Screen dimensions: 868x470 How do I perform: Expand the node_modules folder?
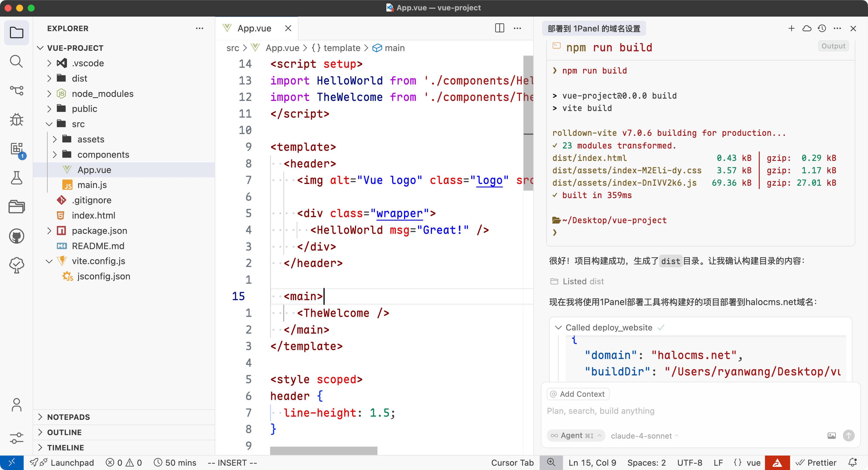point(102,94)
